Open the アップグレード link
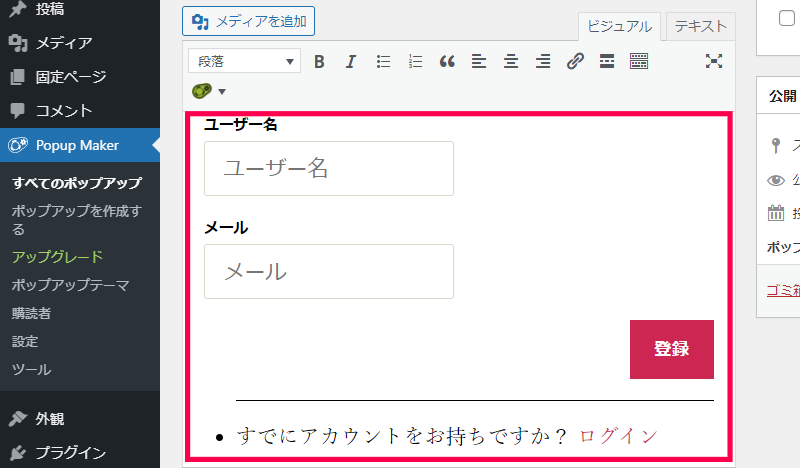 pyautogui.click(x=57, y=257)
